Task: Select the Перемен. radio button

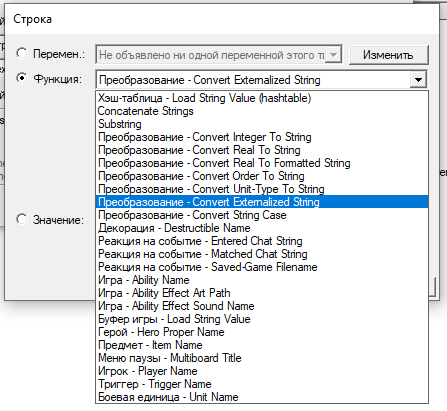Action: [x=22, y=53]
